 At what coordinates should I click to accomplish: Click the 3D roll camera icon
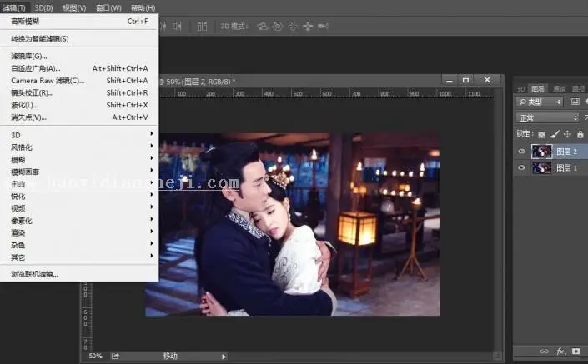278,26
